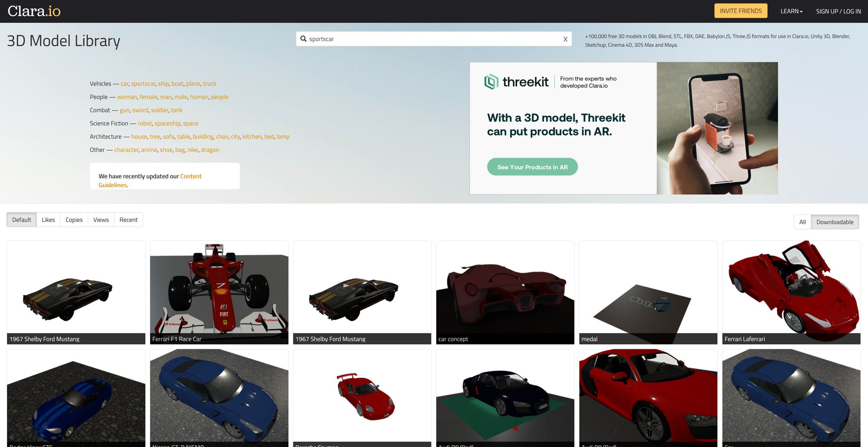The image size is (868, 447).
Task: Click the car tag link
Action: coord(125,84)
